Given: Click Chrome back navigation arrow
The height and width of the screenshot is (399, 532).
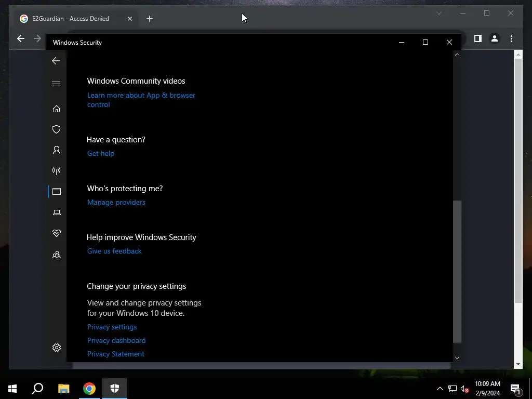Looking at the screenshot, I should tap(21, 38).
